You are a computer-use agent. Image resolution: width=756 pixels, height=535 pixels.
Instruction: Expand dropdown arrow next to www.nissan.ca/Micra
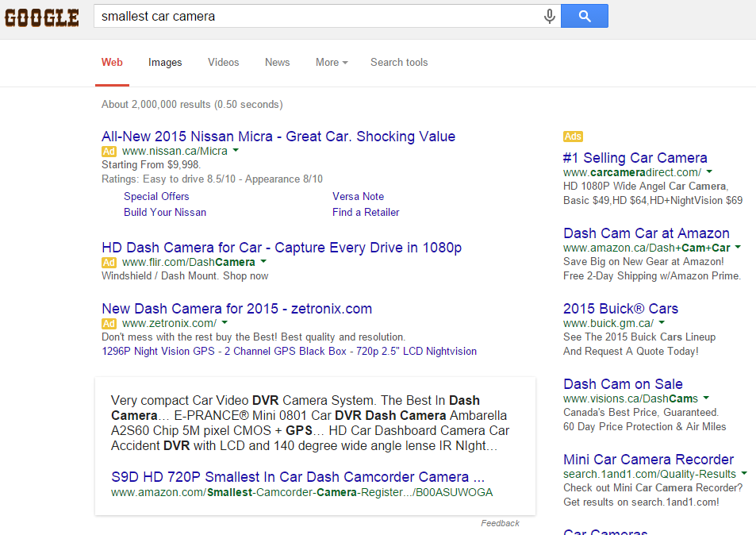coord(236,151)
